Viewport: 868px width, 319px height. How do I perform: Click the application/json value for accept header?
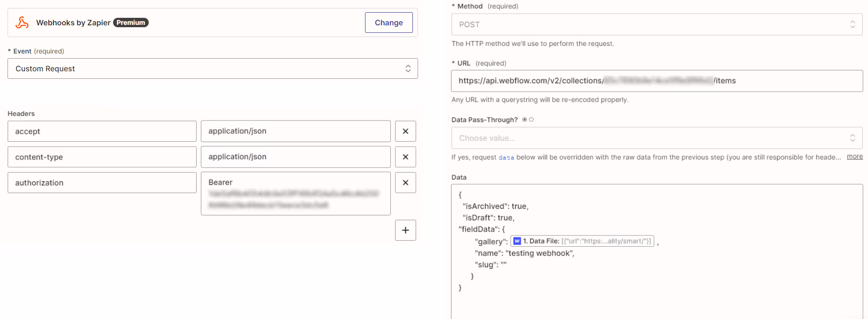click(296, 131)
